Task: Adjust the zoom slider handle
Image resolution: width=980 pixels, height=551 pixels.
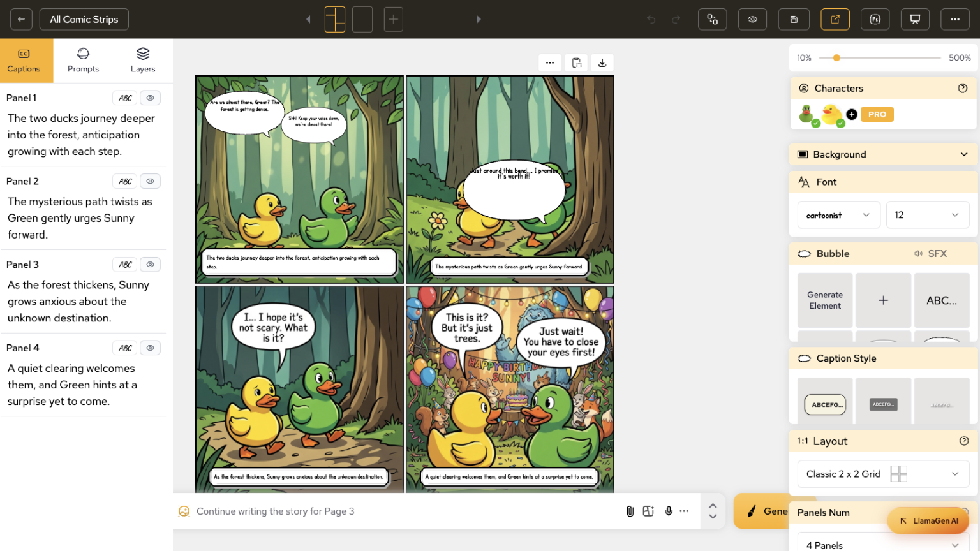Action: (836, 58)
